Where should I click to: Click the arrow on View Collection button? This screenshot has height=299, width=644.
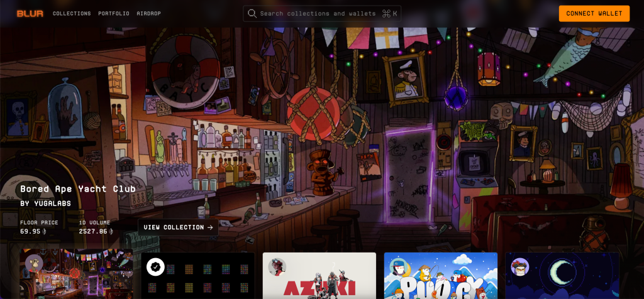[210, 227]
